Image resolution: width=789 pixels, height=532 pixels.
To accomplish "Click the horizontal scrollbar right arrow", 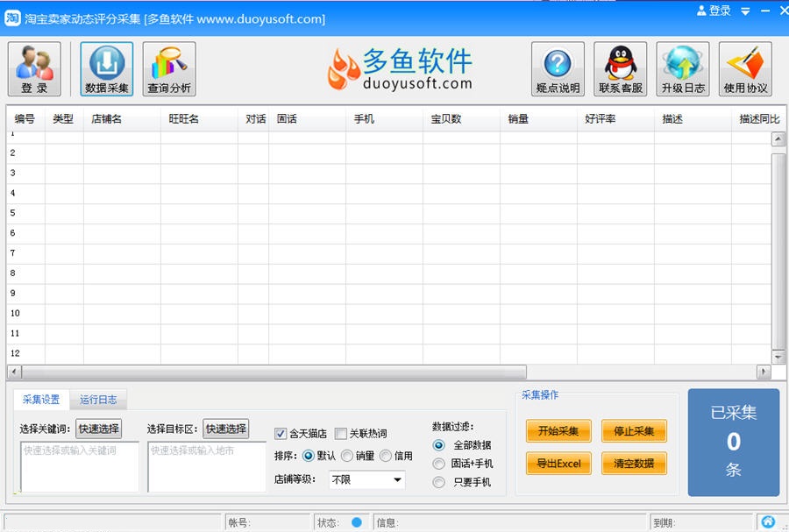I will 764,372.
